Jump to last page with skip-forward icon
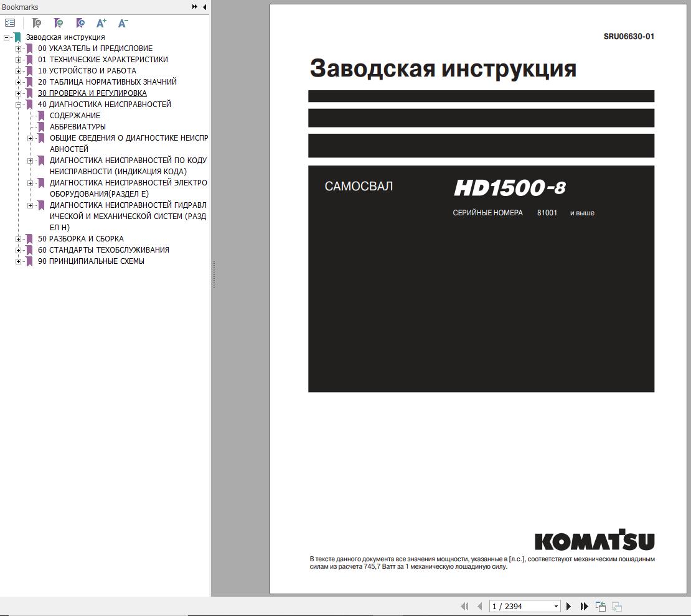Screen dimensions: 691x616 (583, 605)
